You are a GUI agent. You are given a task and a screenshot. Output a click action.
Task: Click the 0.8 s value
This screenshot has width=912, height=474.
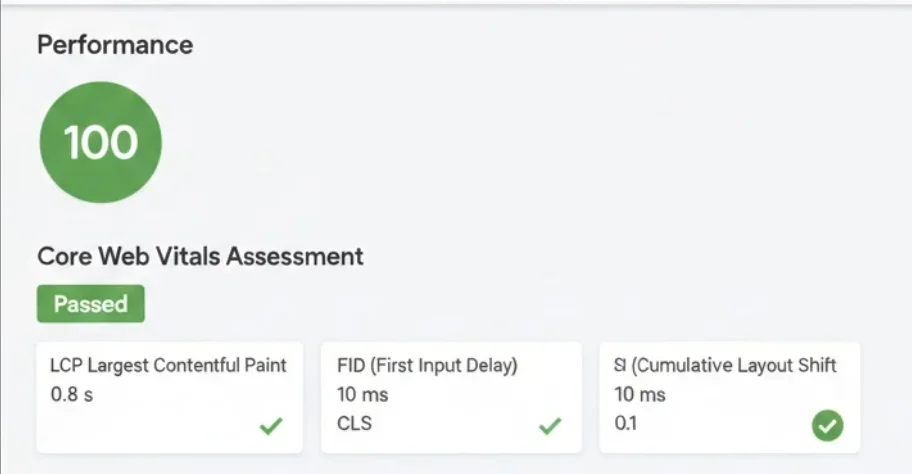tap(71, 395)
